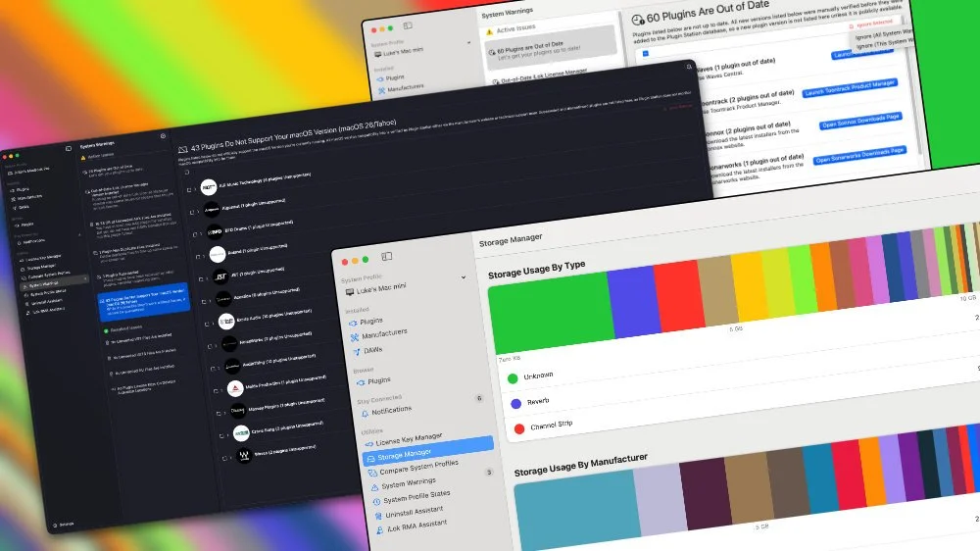The width and height of the screenshot is (980, 551).
Task: Open System Profile States utility
Action: (412, 497)
